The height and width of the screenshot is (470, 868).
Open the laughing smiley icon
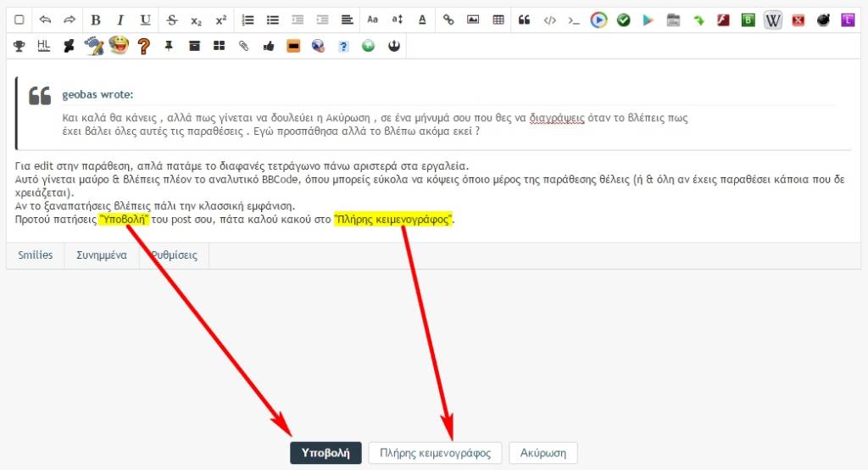tap(119, 45)
